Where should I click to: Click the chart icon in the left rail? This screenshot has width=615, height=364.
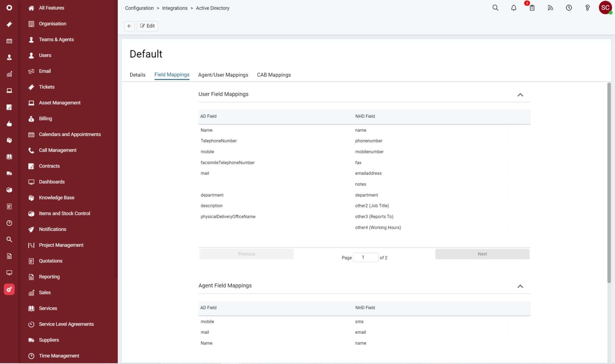point(9,74)
